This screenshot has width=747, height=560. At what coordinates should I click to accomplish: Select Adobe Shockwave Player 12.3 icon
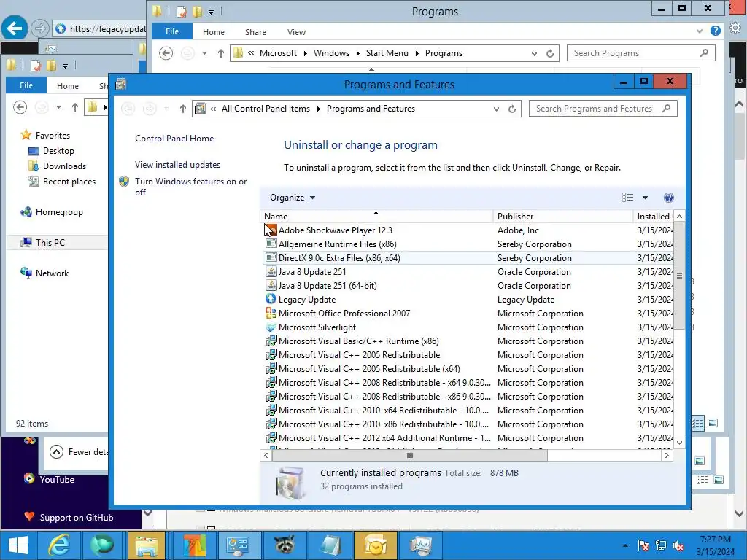[x=271, y=230]
